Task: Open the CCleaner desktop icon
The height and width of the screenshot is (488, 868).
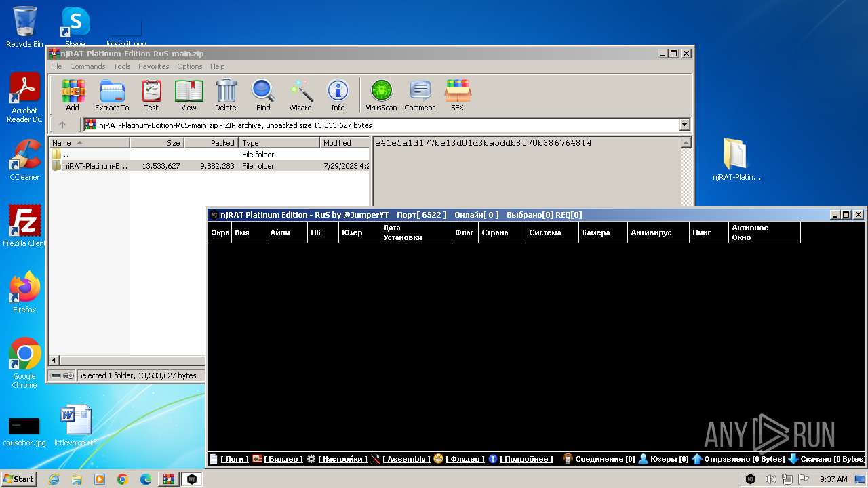Action: [x=24, y=160]
